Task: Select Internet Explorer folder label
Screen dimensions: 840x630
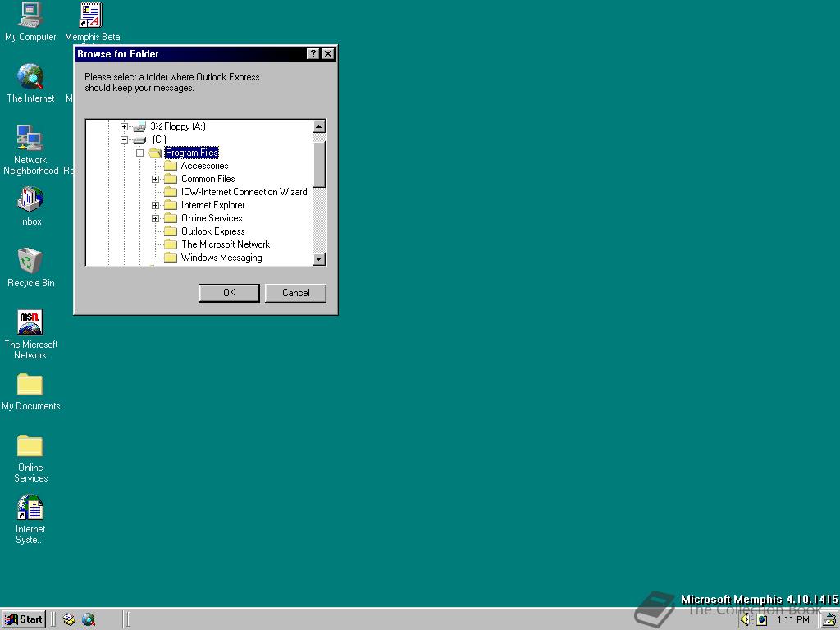Action: click(x=212, y=205)
